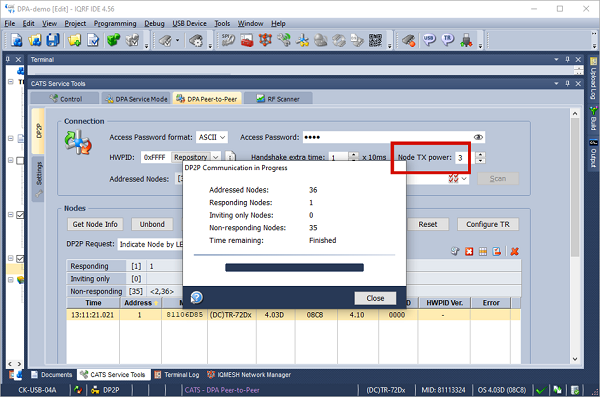Click the HWPID 0xFFFF input field
The width and height of the screenshot is (600, 397).
tap(155, 157)
